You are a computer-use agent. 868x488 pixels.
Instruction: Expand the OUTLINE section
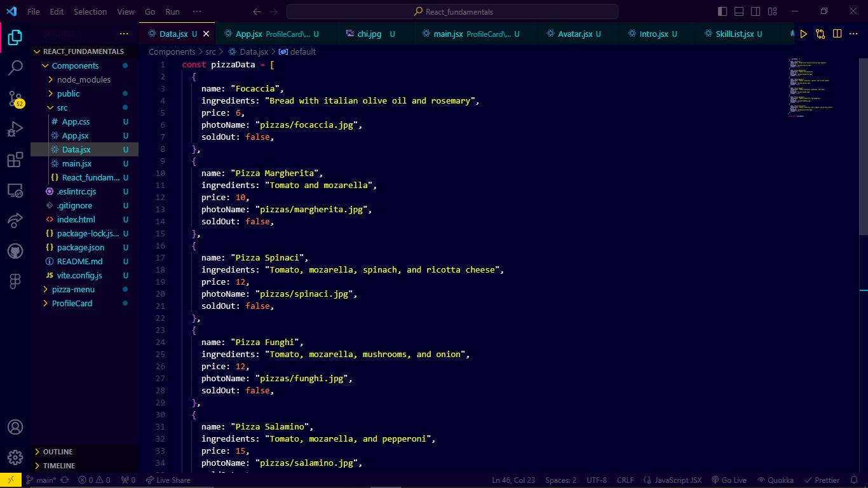coord(85,452)
